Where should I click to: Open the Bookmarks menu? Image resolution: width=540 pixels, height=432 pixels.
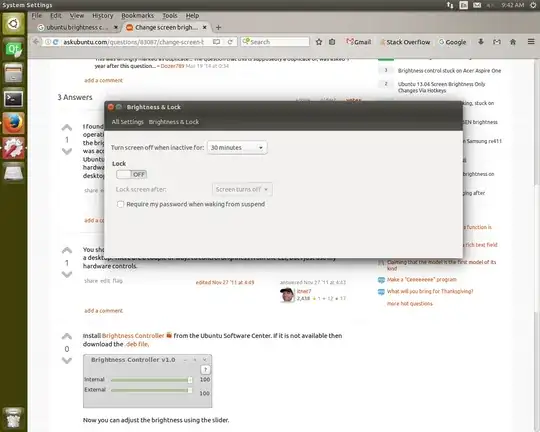137,16
